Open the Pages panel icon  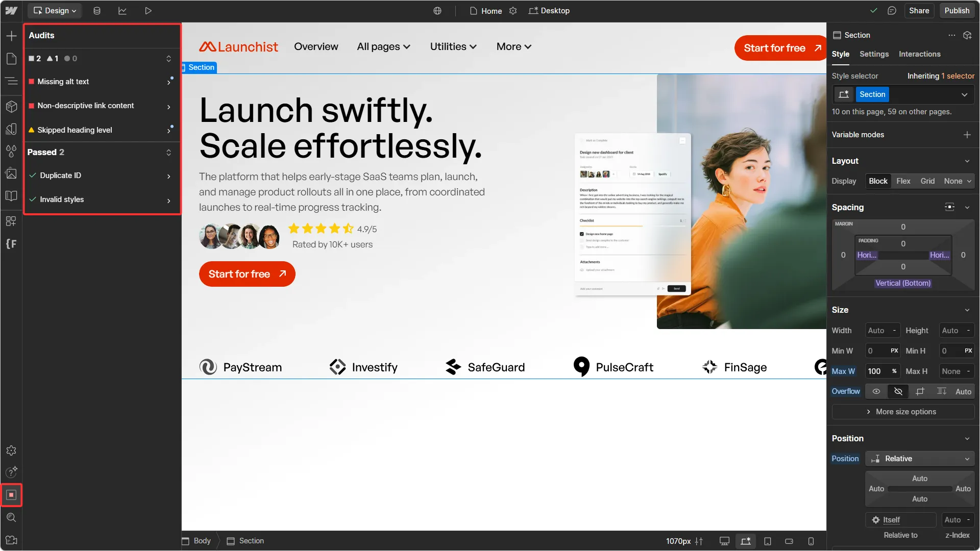pos(11,59)
